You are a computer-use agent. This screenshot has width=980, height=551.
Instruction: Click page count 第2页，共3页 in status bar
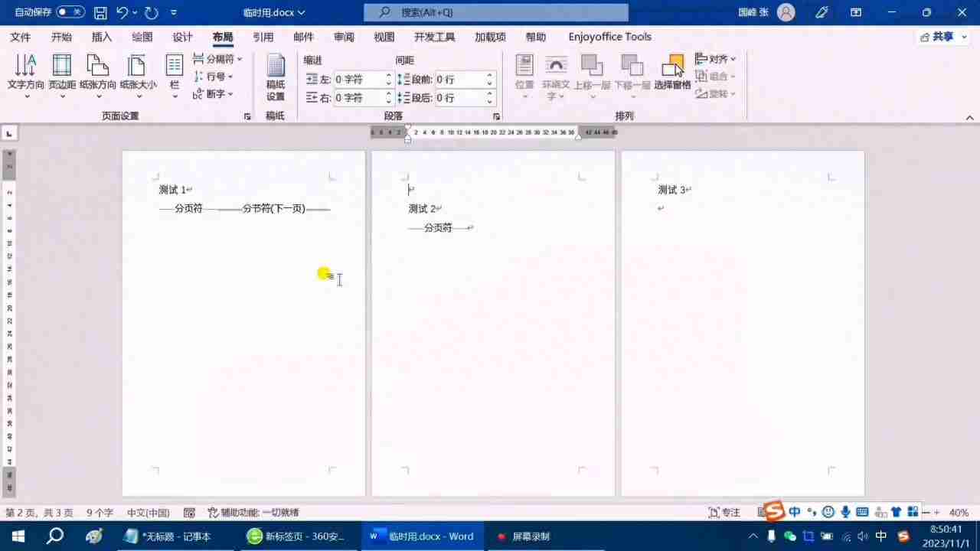pyautogui.click(x=39, y=513)
